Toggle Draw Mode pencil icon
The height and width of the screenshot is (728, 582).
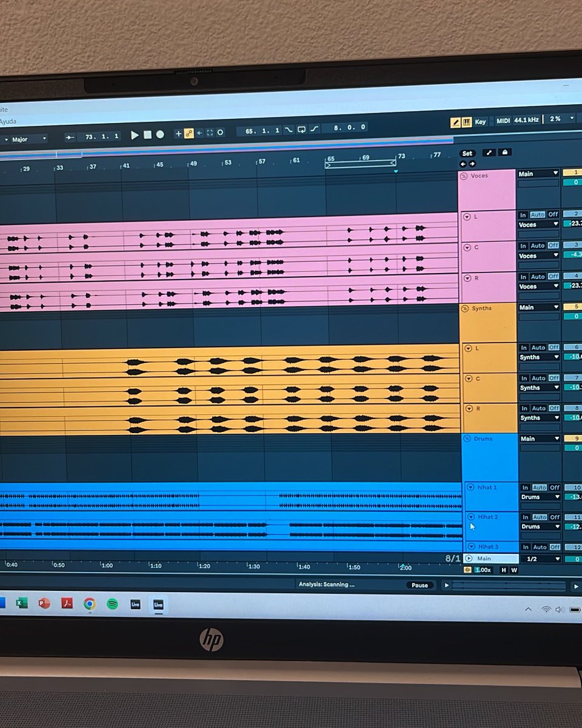pyautogui.click(x=455, y=122)
